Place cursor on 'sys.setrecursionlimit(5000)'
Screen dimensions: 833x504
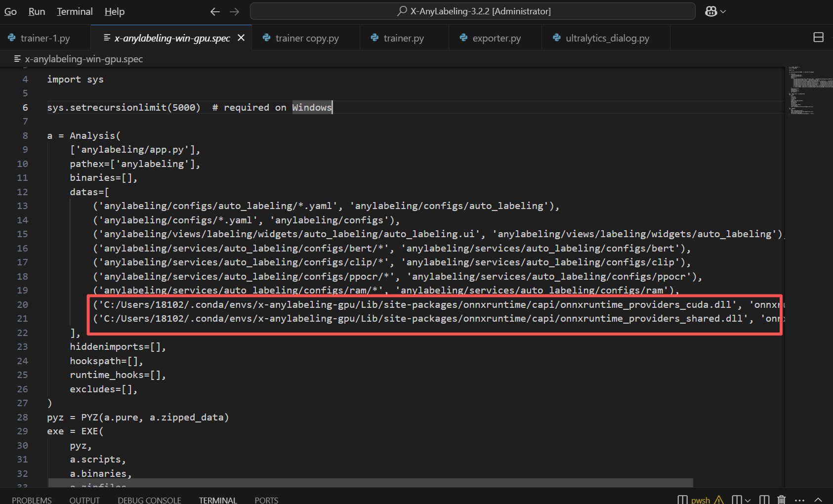pos(124,107)
